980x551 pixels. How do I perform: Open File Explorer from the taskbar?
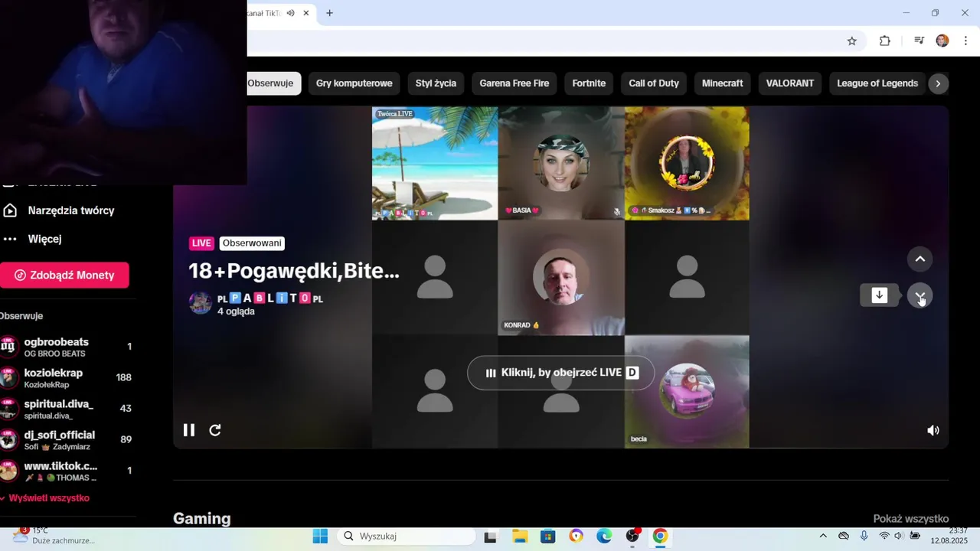click(x=520, y=536)
